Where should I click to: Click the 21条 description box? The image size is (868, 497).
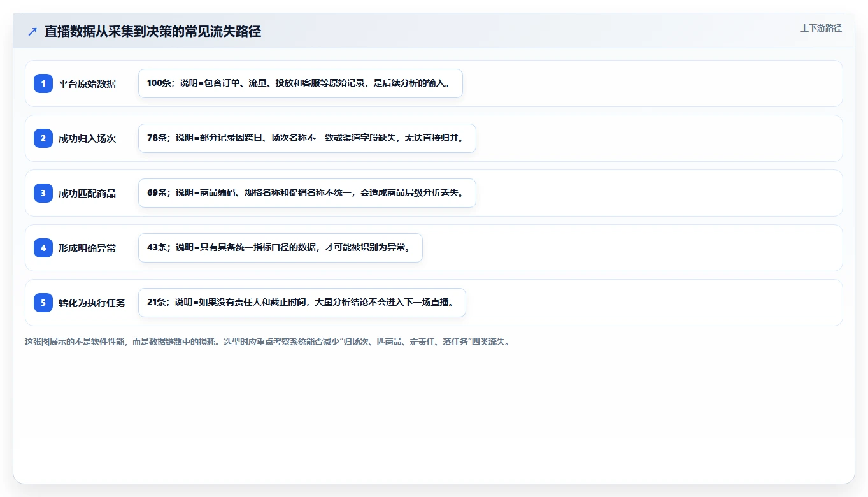pyautogui.click(x=302, y=303)
